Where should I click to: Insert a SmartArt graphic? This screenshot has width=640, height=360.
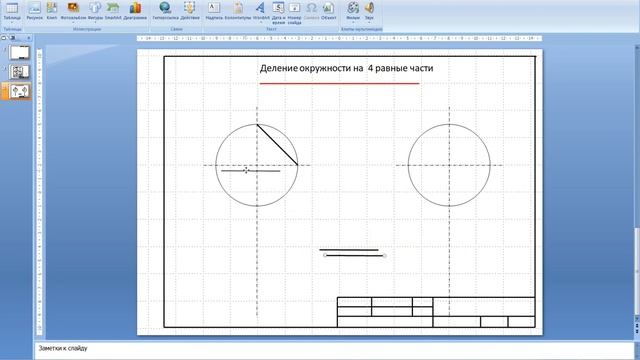pyautogui.click(x=113, y=11)
